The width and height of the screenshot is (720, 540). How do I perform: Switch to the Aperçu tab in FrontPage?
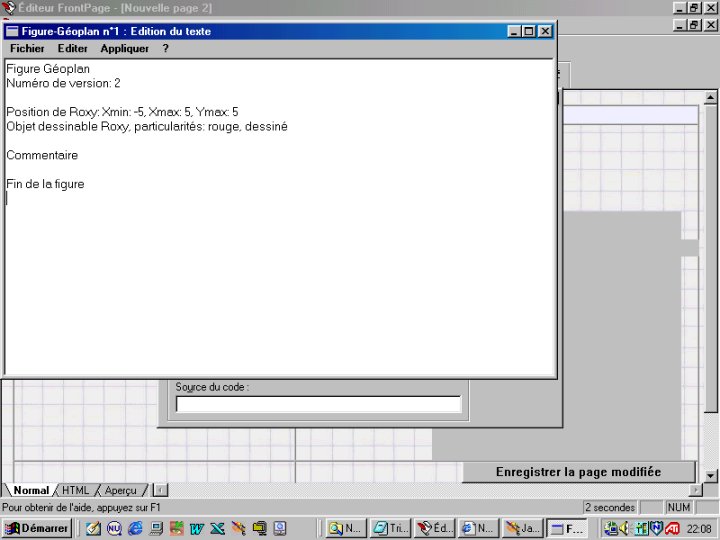pyautogui.click(x=120, y=490)
